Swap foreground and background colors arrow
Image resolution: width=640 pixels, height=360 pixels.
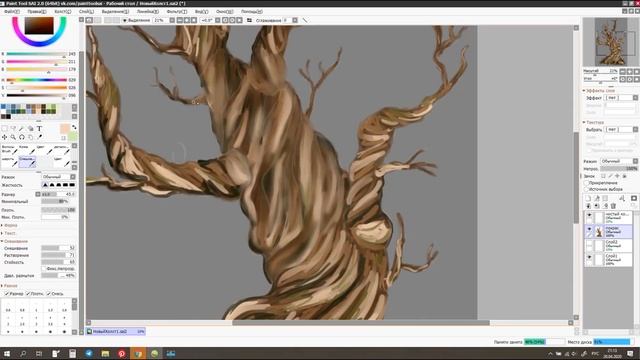(74, 128)
